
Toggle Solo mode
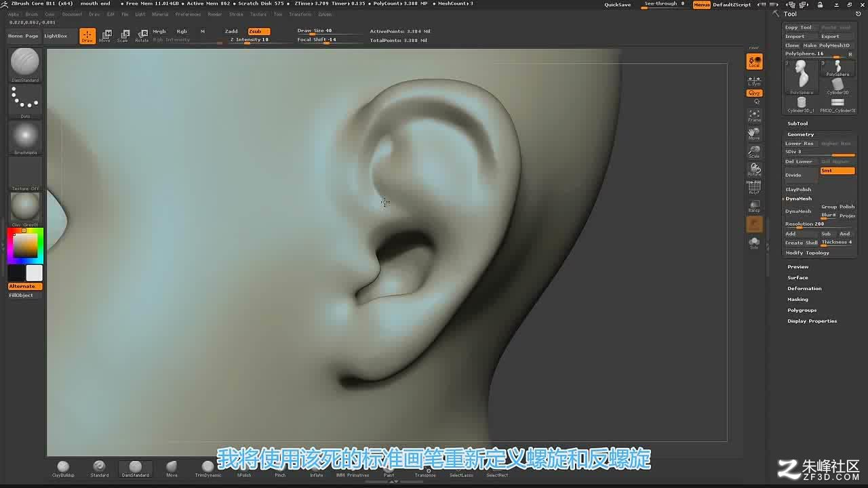point(754,243)
